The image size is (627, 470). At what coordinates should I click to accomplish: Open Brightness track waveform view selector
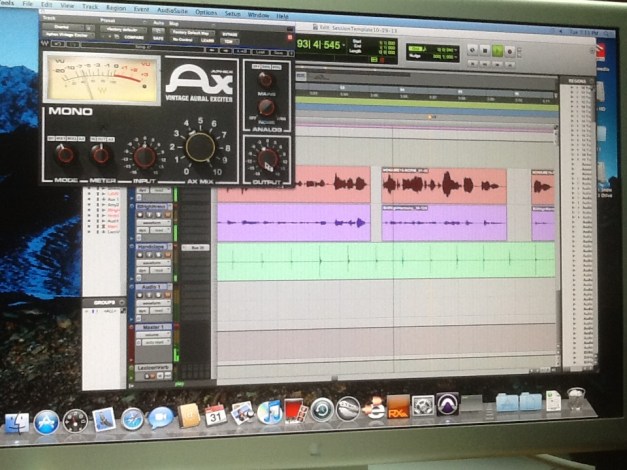pyautogui.click(x=154, y=223)
